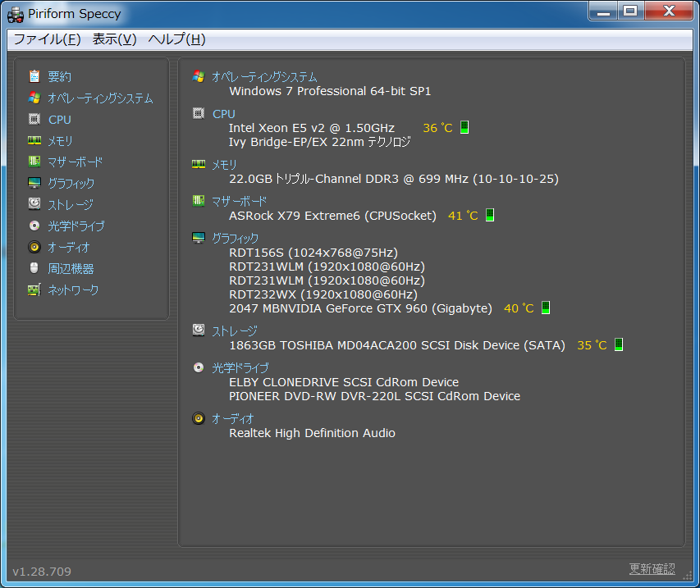Open the マザーボード heading in summary panel
The height and width of the screenshot is (588, 700).
240,202
